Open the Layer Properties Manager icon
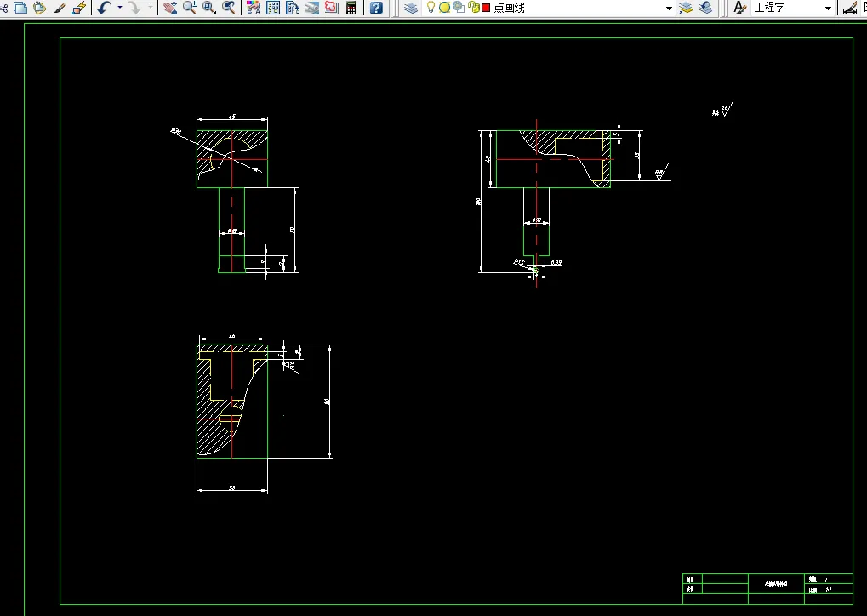 [x=411, y=8]
